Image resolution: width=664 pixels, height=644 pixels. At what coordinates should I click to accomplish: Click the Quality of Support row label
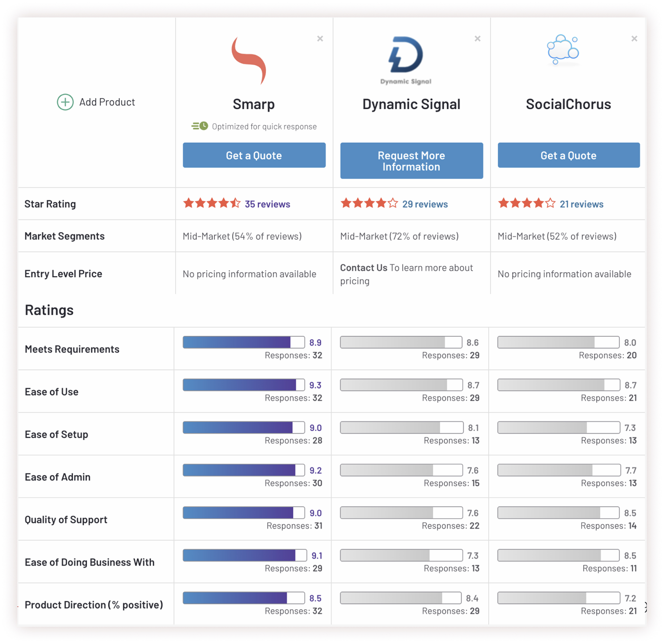66,520
